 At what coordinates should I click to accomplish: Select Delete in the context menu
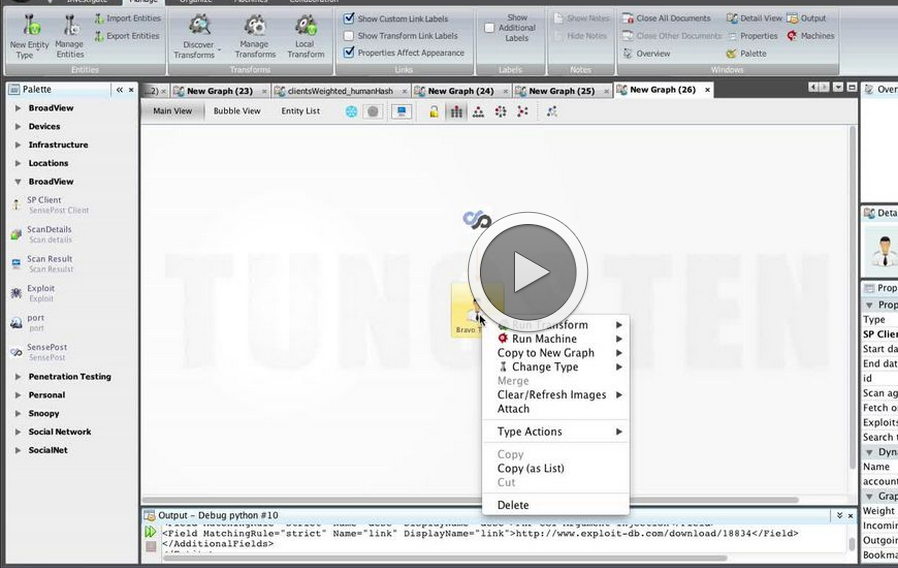513,505
